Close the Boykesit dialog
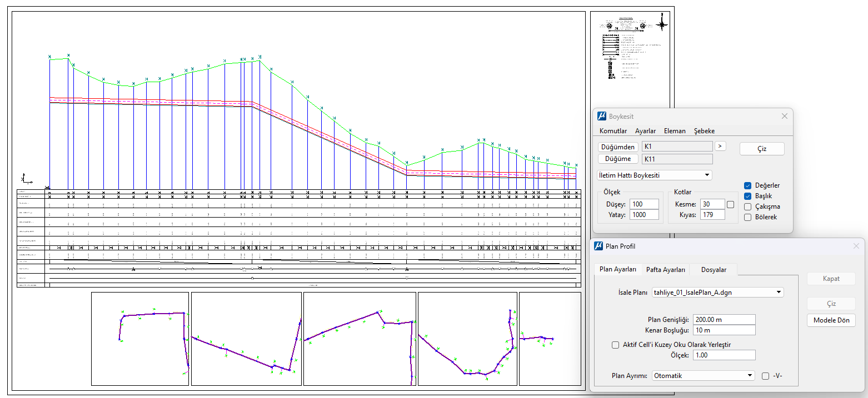The height and width of the screenshot is (398, 868). (785, 117)
